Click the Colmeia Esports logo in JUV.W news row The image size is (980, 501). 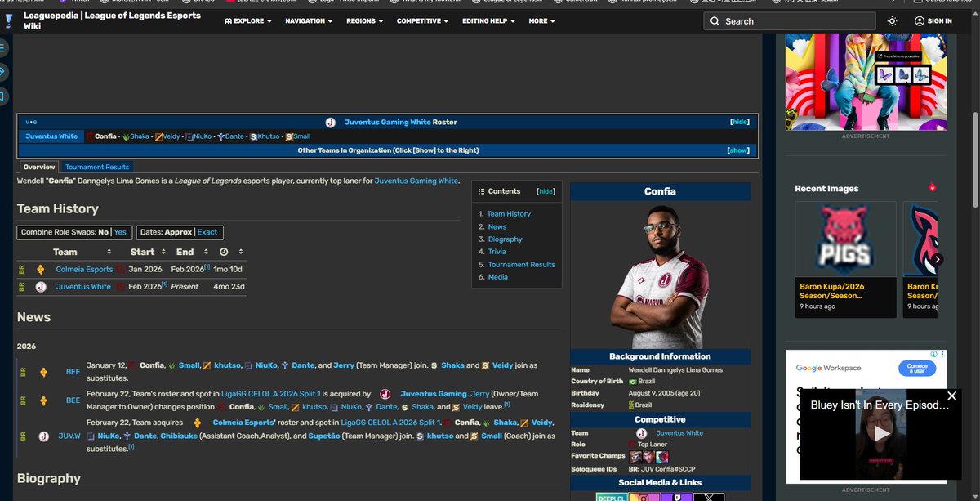[198, 423]
